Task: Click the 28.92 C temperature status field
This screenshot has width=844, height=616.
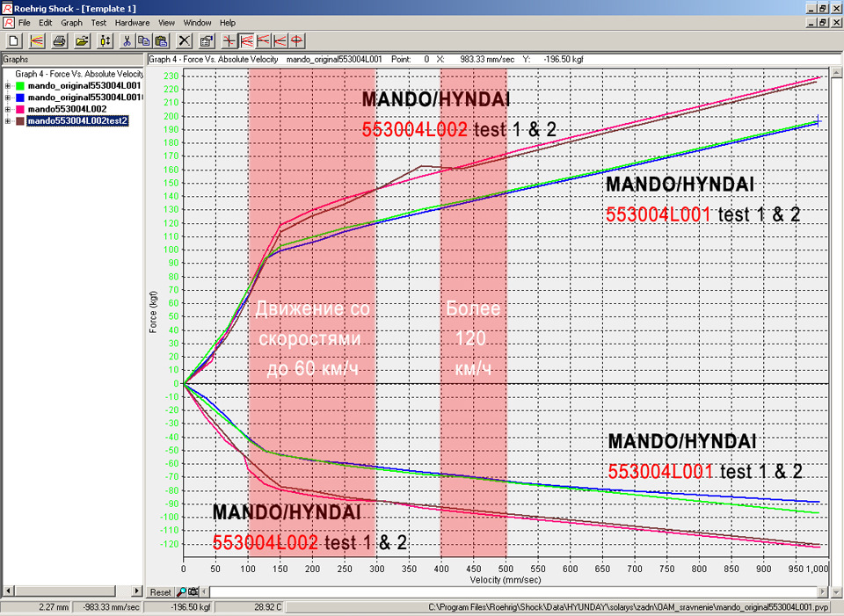Action: 249,607
